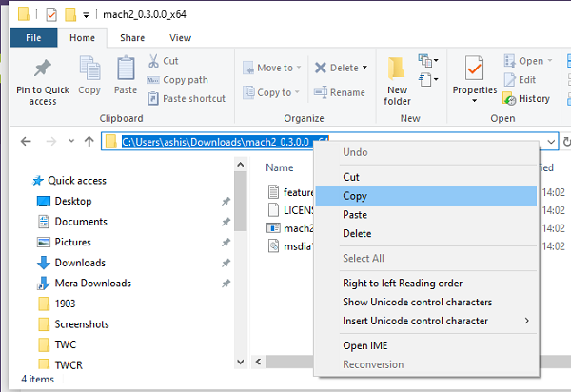Choose Cut from the context menu
Screen dimensions: 571x392
pyautogui.click(x=426, y=177)
